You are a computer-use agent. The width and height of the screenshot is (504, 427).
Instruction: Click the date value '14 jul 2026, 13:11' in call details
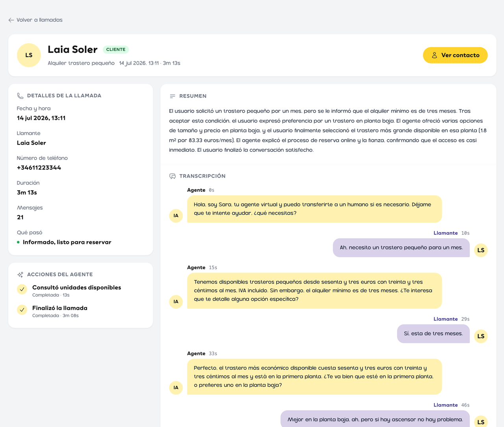[41, 118]
